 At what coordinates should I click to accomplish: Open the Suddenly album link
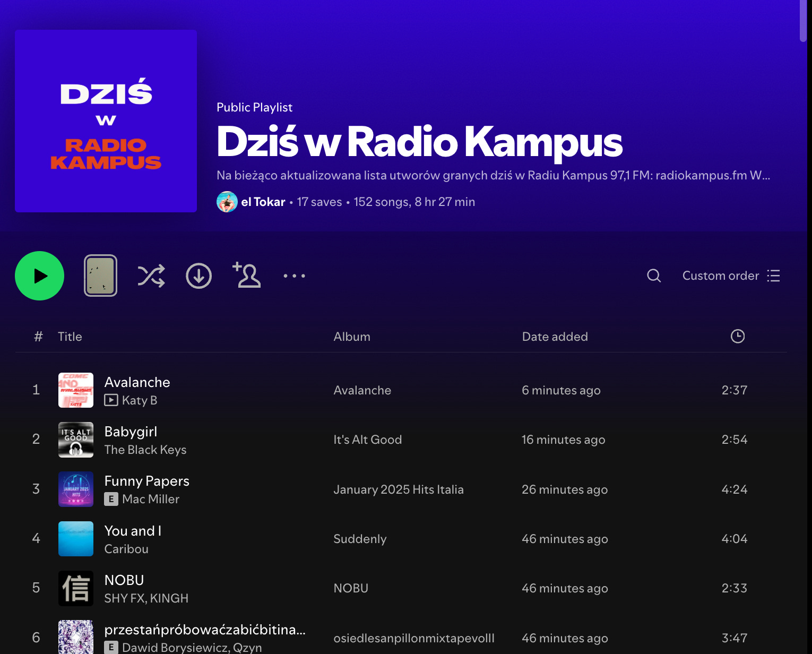tap(360, 539)
